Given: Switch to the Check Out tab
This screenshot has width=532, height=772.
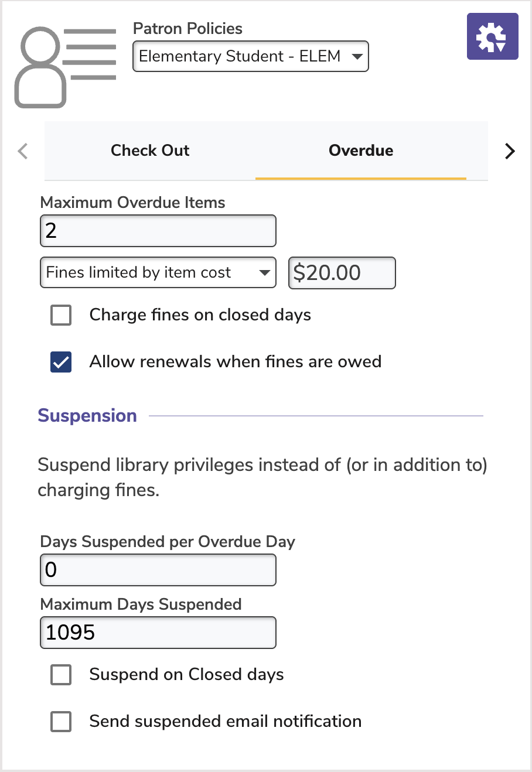Looking at the screenshot, I should (x=150, y=151).
